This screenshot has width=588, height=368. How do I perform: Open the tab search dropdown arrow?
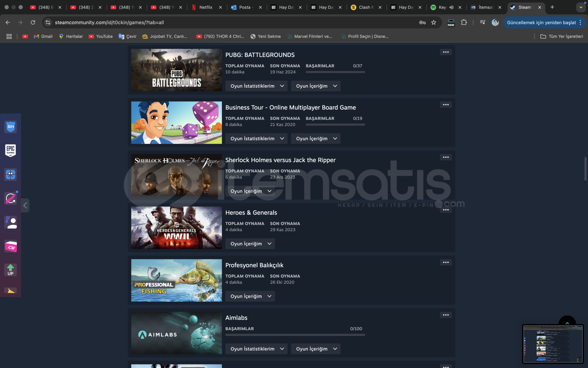tap(581, 7)
